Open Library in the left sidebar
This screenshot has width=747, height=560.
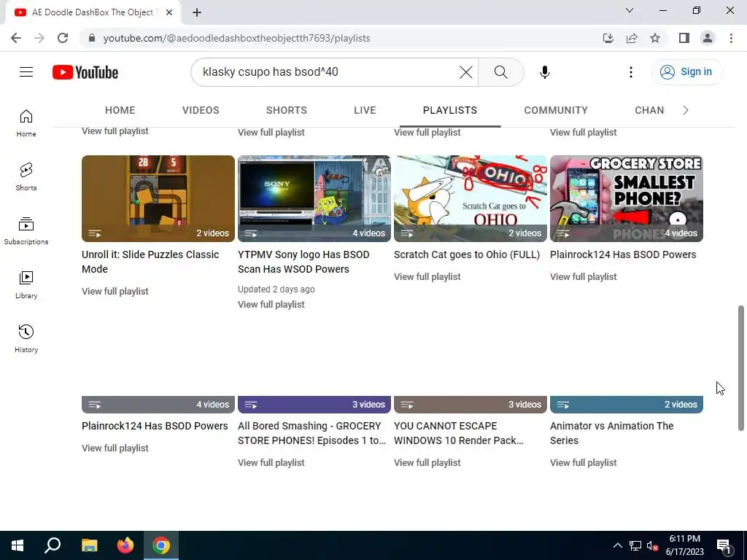coord(26,285)
